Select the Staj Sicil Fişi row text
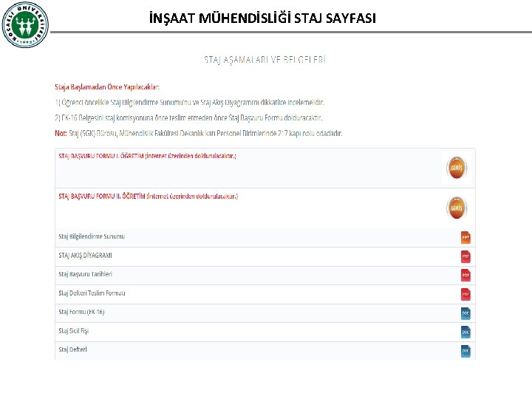This screenshot has width=532, height=399. coord(74,331)
